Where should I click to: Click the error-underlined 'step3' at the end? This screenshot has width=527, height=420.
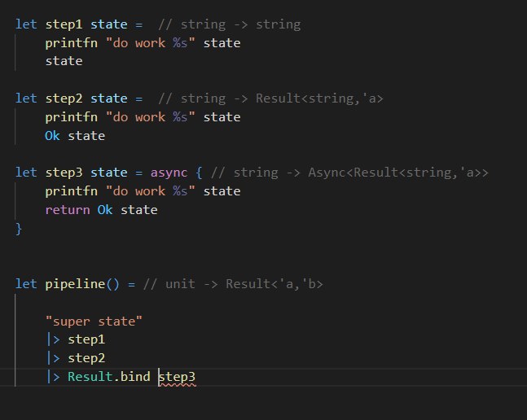point(177,377)
